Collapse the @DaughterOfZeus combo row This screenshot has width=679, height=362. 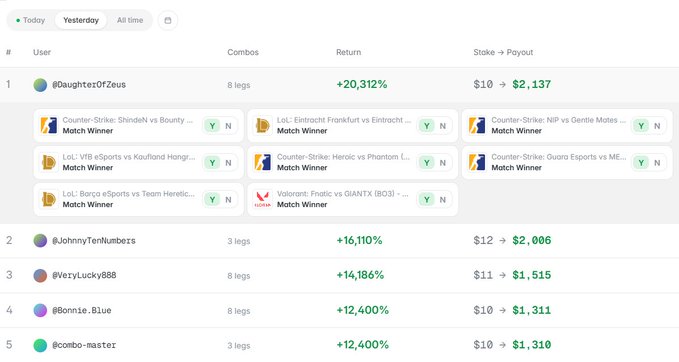pyautogui.click(x=340, y=84)
